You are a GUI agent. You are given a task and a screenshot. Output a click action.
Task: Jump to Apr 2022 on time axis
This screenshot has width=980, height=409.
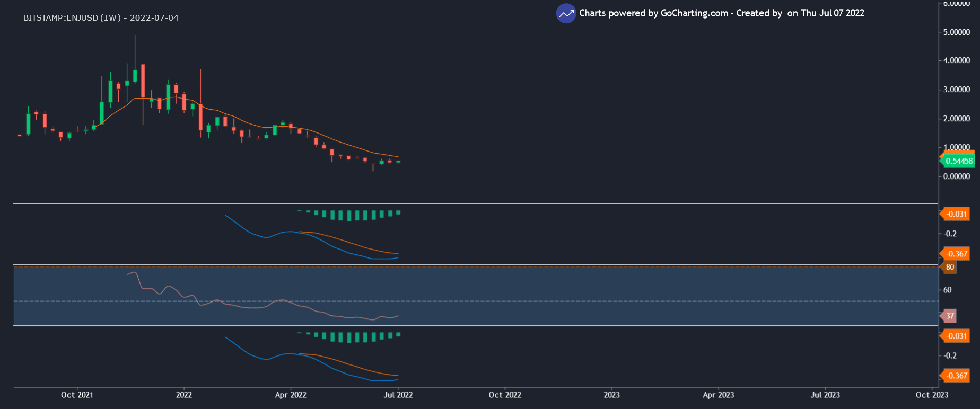[291, 395]
